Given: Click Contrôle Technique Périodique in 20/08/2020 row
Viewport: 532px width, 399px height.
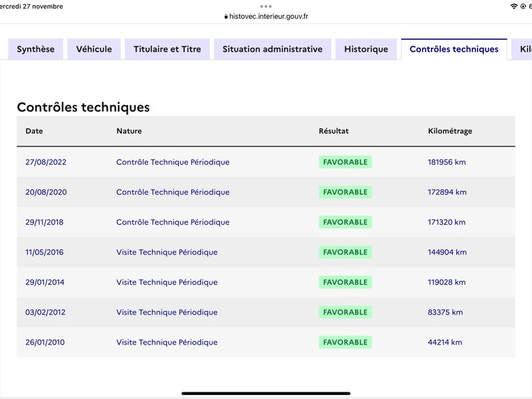Looking at the screenshot, I should tap(173, 192).
